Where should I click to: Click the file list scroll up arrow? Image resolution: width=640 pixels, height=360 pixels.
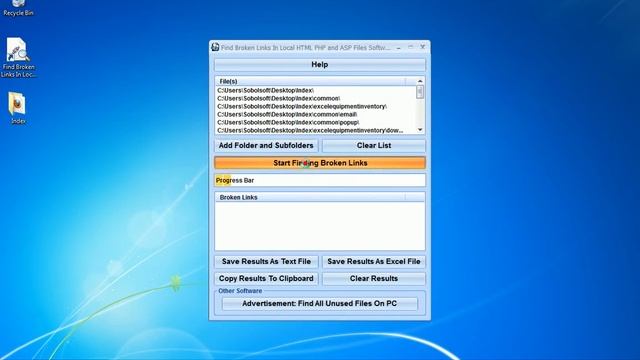click(x=420, y=81)
